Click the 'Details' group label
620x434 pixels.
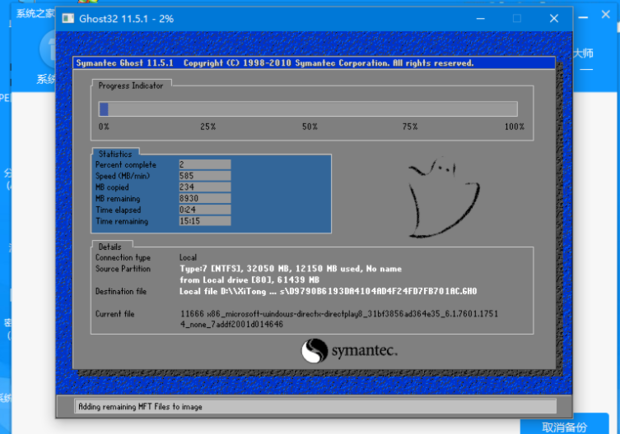pos(110,247)
